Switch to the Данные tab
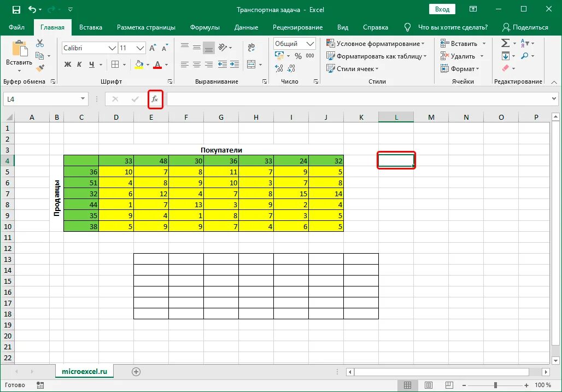Viewport: 562px width, 392px height. (246, 27)
